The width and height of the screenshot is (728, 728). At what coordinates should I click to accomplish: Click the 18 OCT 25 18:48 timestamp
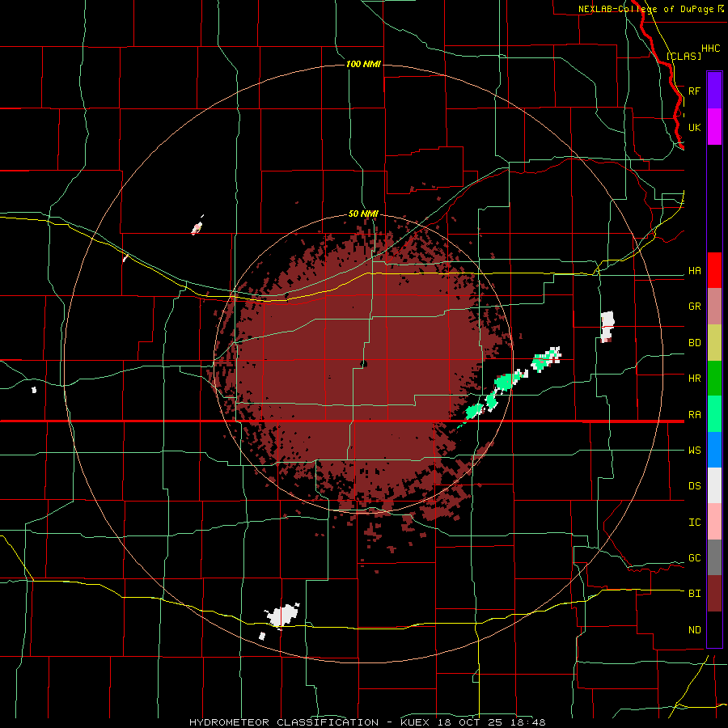(x=492, y=722)
